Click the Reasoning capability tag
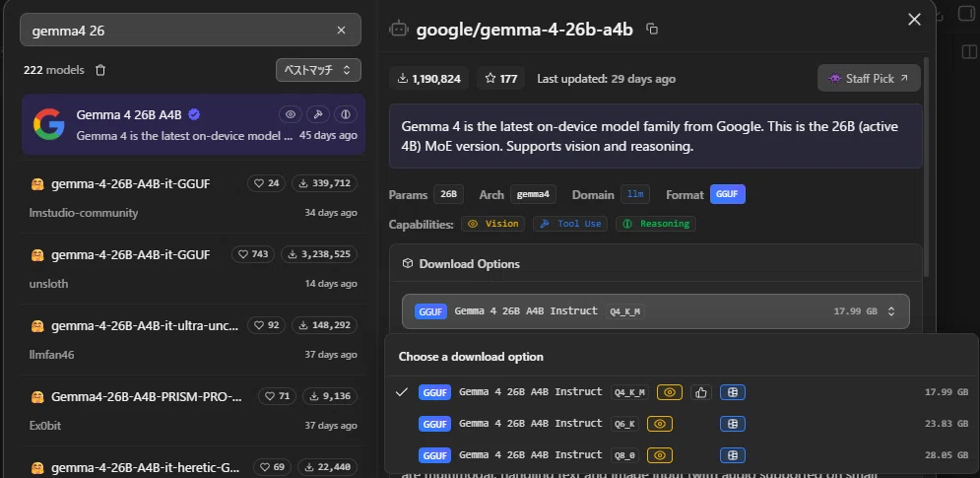This screenshot has height=478, width=980. (656, 224)
